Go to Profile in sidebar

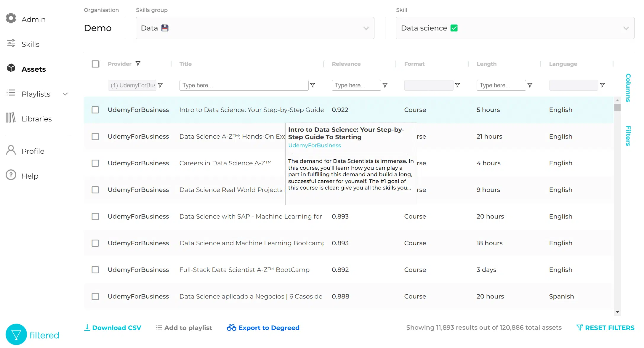33,151
